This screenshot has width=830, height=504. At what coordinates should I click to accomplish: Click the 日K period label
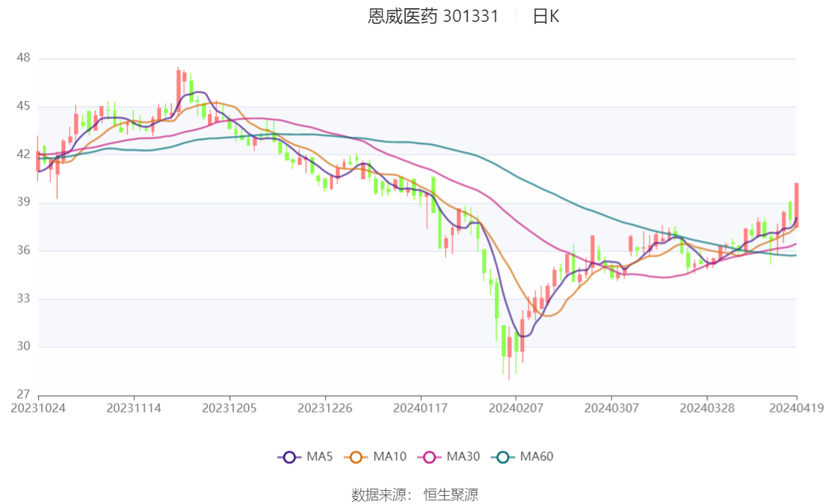546,16
